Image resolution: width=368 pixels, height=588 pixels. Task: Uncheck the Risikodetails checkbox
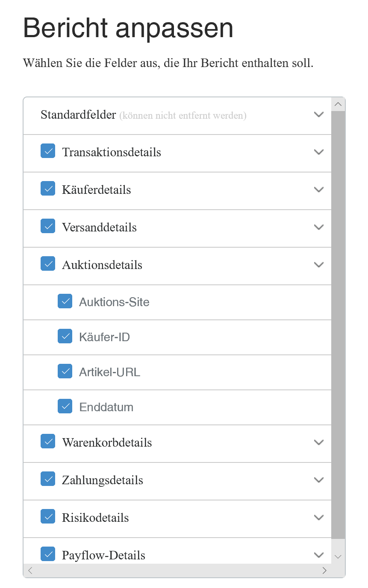pos(48,516)
